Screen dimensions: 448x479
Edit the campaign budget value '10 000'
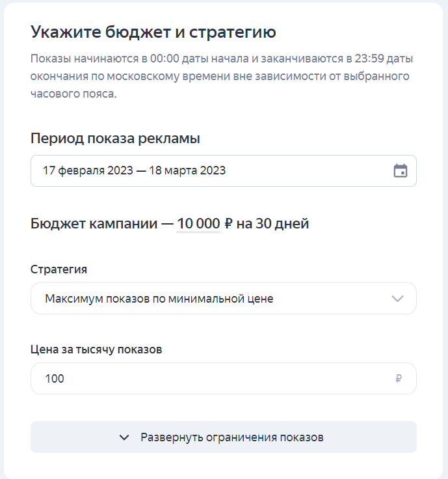[x=198, y=224]
